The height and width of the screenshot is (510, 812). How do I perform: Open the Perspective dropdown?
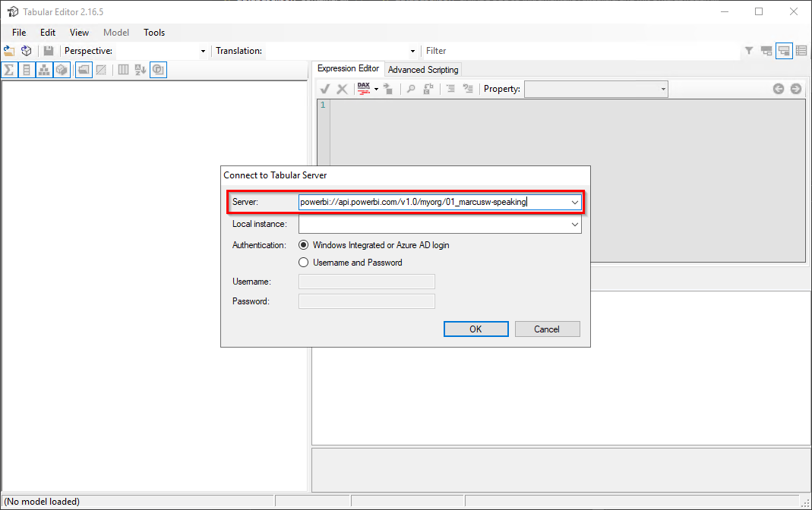click(x=203, y=51)
